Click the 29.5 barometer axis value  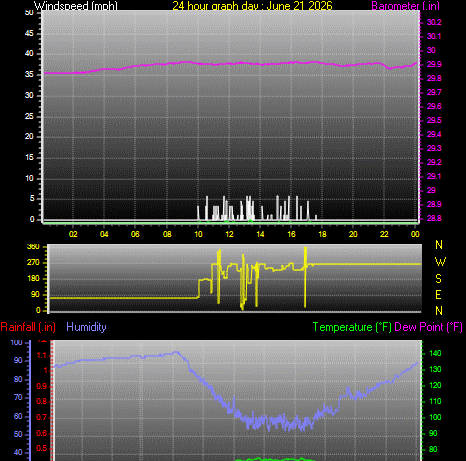[x=434, y=120]
